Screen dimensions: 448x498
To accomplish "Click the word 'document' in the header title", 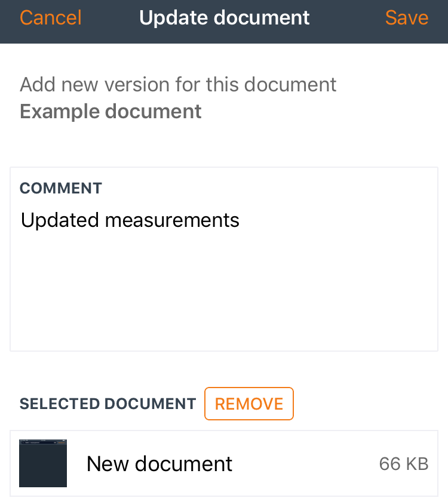I will [x=262, y=17].
